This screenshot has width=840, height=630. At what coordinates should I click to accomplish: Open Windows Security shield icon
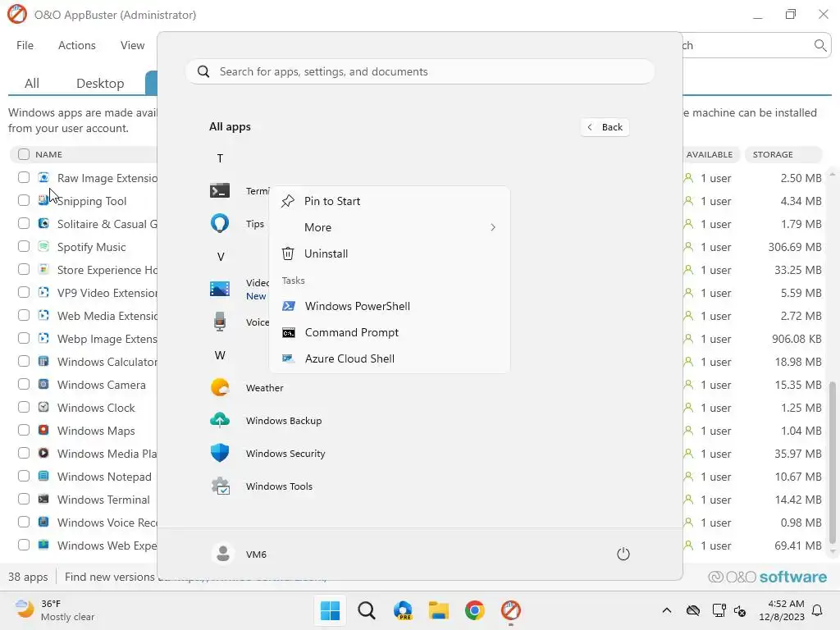click(x=220, y=453)
